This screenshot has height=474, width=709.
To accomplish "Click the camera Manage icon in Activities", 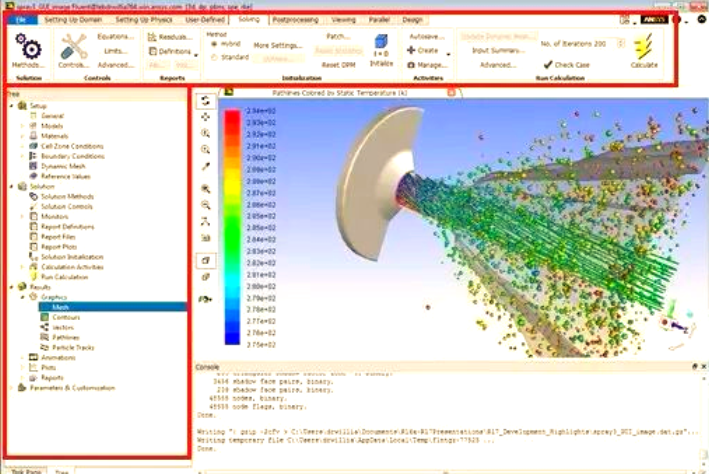I will pyautogui.click(x=411, y=65).
